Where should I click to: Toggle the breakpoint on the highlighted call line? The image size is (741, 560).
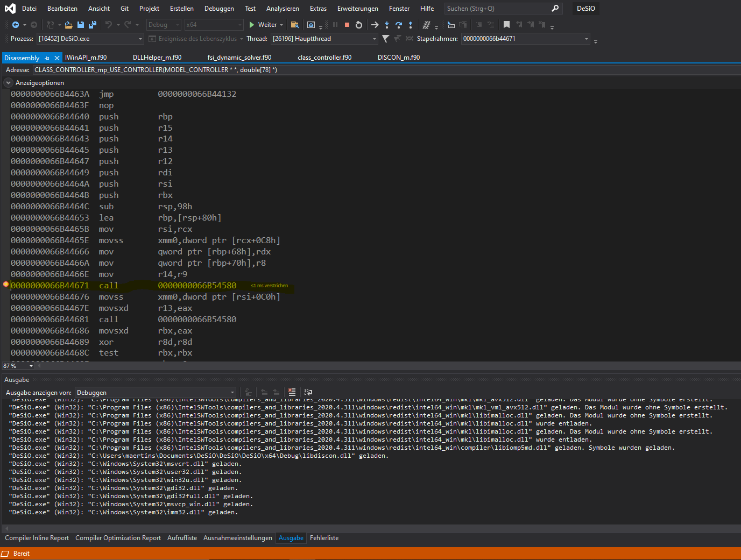click(x=5, y=285)
